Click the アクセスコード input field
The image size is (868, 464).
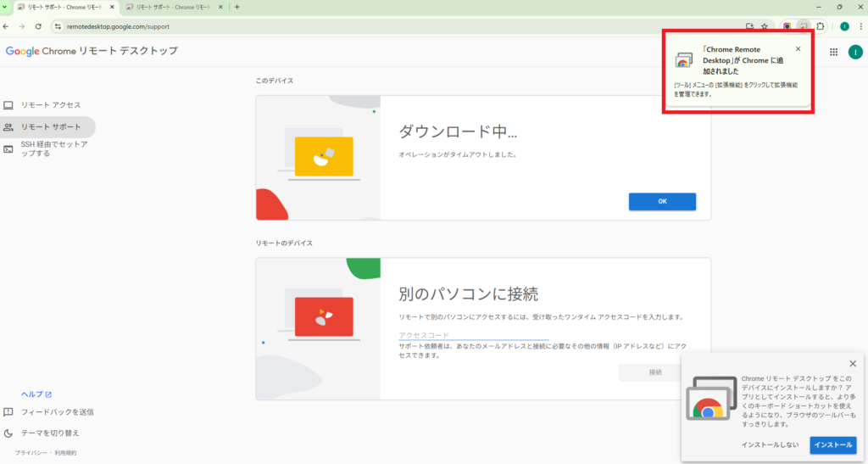[473, 335]
